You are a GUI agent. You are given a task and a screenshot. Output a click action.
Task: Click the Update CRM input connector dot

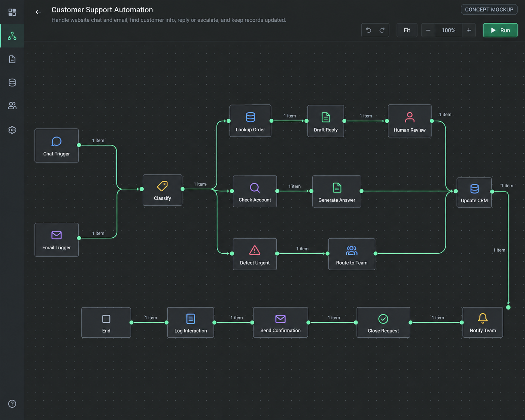[x=456, y=191]
